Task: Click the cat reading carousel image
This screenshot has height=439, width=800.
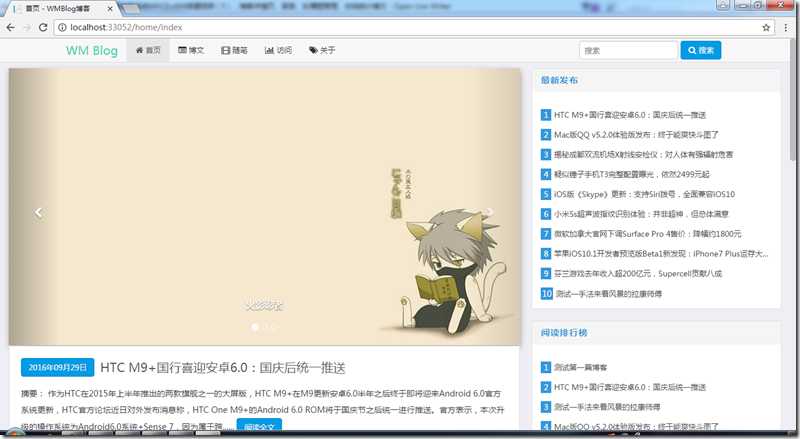Action: pyautogui.click(x=265, y=207)
